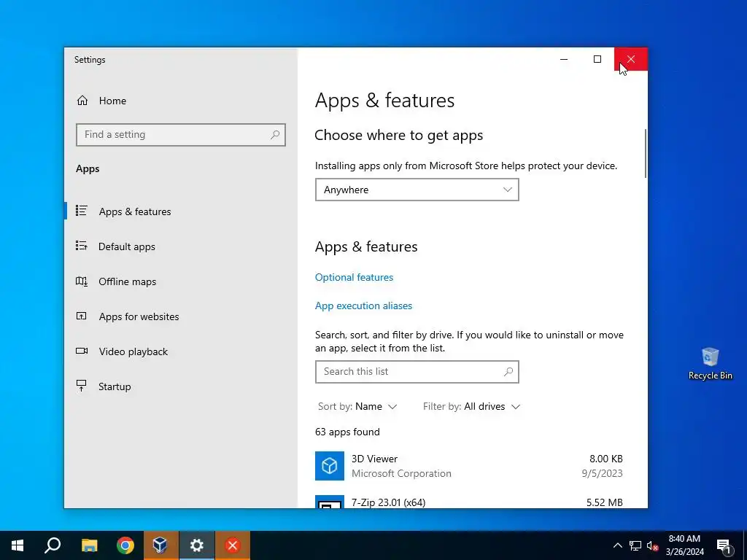
Task: Open Apps for websites page
Action: pyautogui.click(x=139, y=316)
